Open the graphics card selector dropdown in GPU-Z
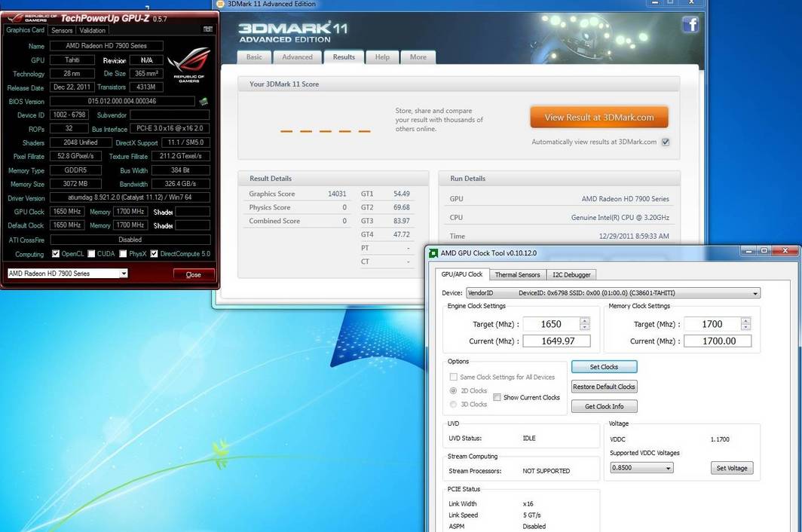802x532 pixels. (124, 274)
